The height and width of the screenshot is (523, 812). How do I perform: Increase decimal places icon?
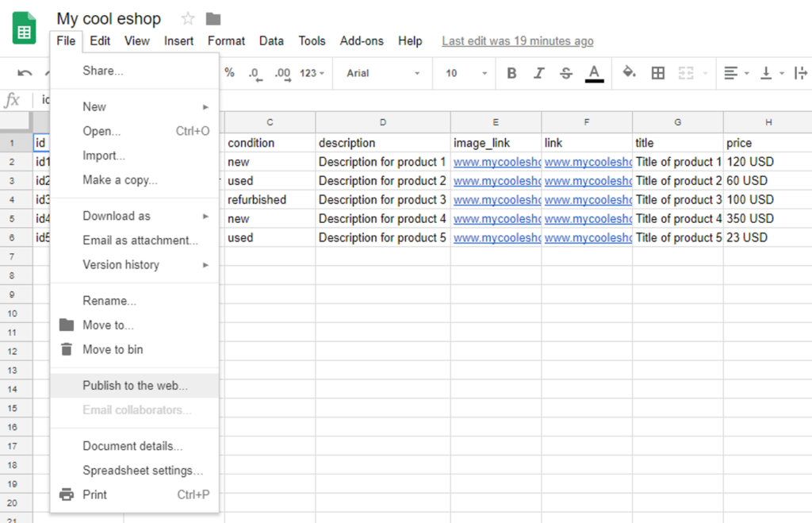coord(283,74)
